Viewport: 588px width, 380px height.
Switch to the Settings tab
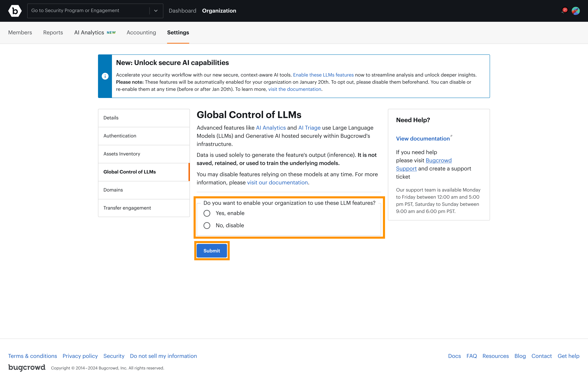tap(178, 32)
